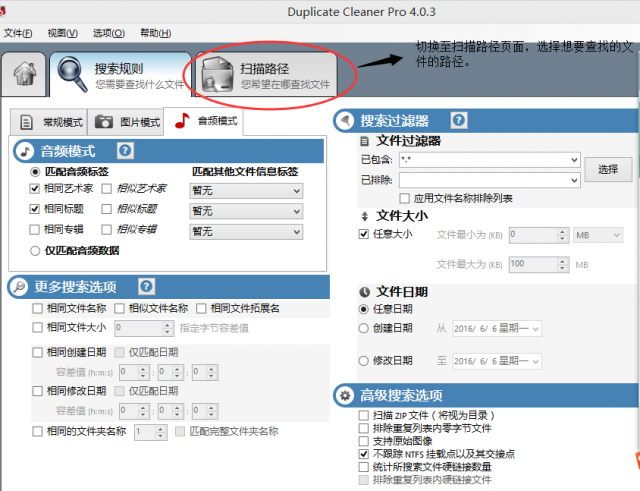Enable 相似标题 checkbox

107,209
